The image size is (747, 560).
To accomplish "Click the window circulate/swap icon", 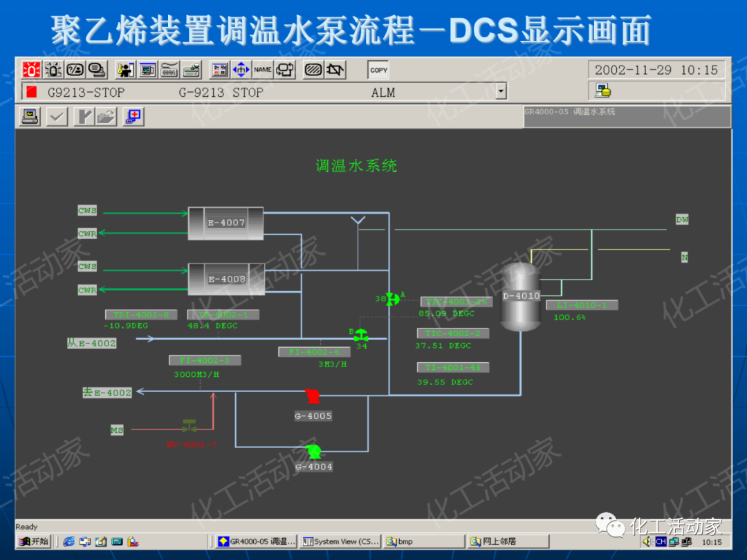I will pyautogui.click(x=284, y=69).
